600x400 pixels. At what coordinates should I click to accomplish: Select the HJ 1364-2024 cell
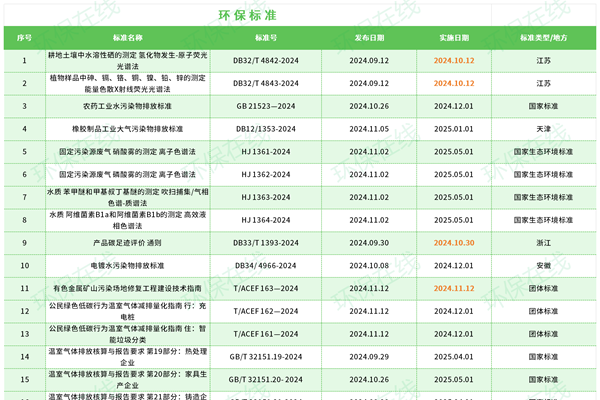[264, 219]
